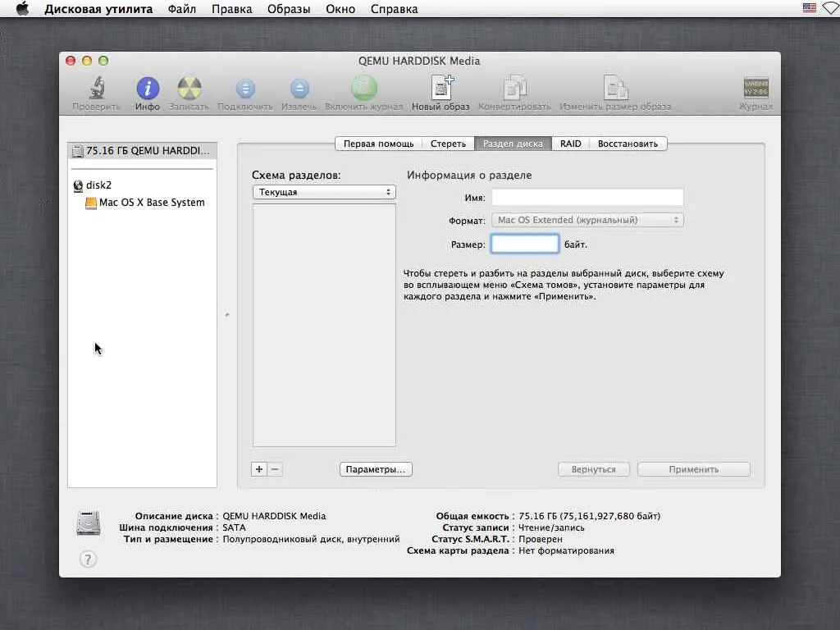Create a Новый образ from toolbar

click(x=441, y=87)
